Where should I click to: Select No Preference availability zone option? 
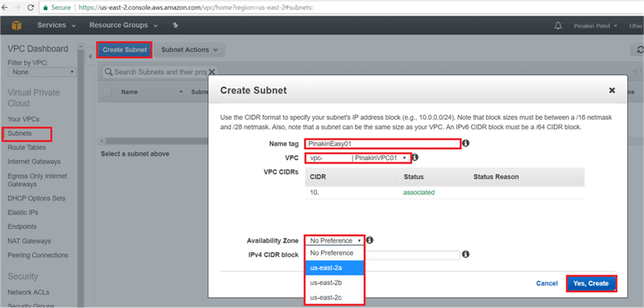[x=334, y=253]
